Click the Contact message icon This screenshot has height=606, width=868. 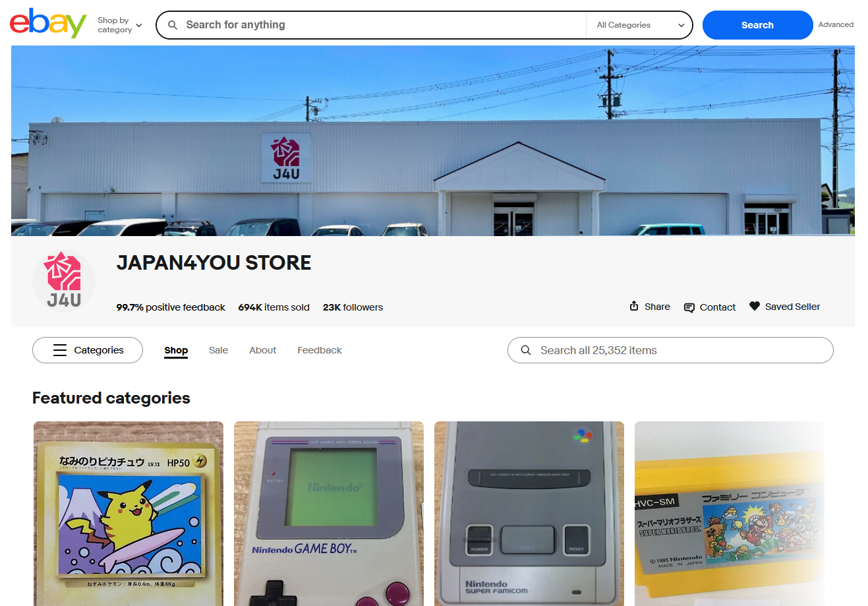689,307
